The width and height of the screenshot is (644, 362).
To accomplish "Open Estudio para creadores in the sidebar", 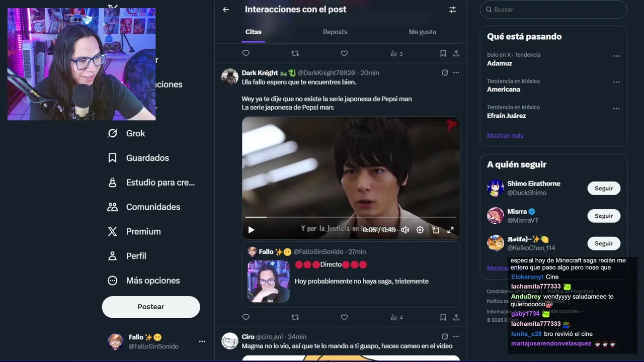I will point(151,183).
